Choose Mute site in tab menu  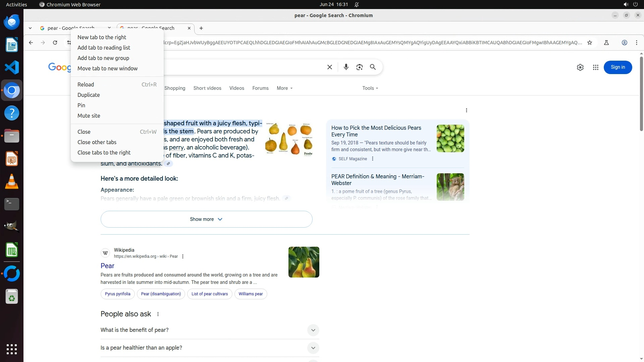(x=89, y=116)
